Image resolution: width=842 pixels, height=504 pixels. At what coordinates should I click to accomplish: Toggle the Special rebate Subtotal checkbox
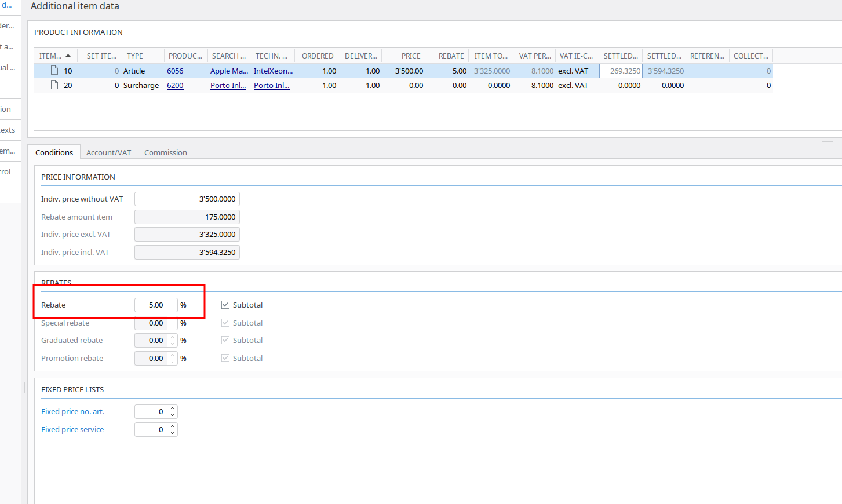click(x=225, y=323)
